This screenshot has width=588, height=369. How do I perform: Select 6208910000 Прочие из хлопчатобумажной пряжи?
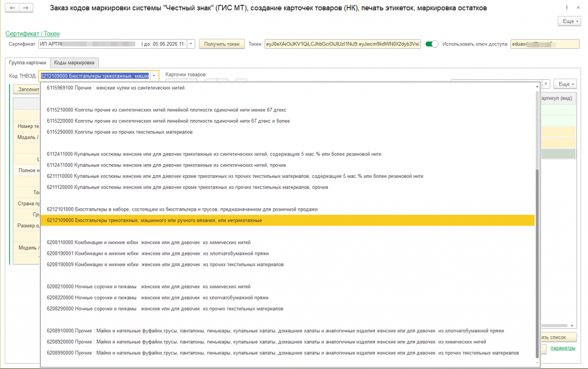pyautogui.click(x=287, y=331)
